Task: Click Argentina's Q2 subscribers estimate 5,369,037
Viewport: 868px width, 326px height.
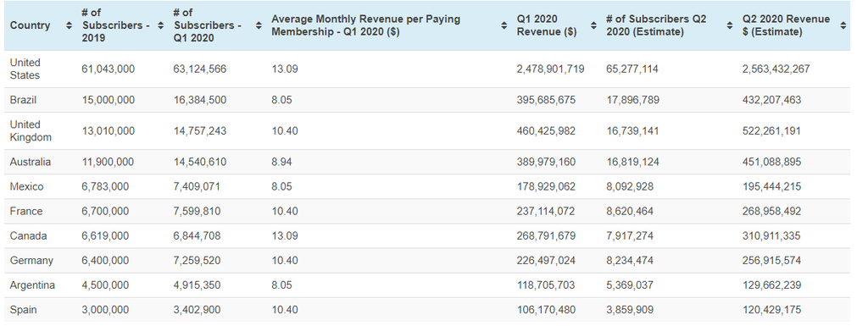Action: 630,285
